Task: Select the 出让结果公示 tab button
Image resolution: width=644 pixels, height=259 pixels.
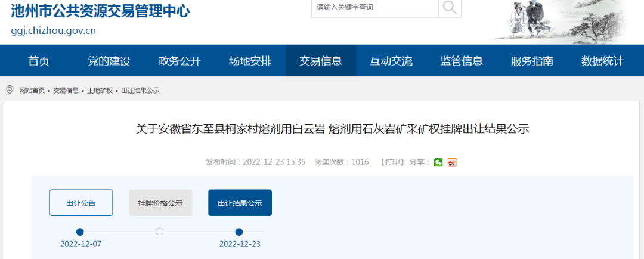Action: tap(240, 203)
